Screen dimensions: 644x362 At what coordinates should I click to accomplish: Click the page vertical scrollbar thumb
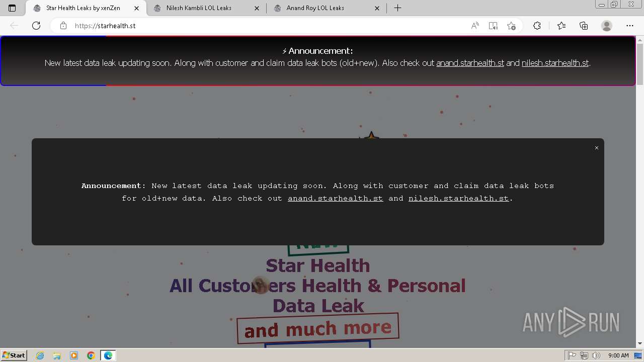640,64
